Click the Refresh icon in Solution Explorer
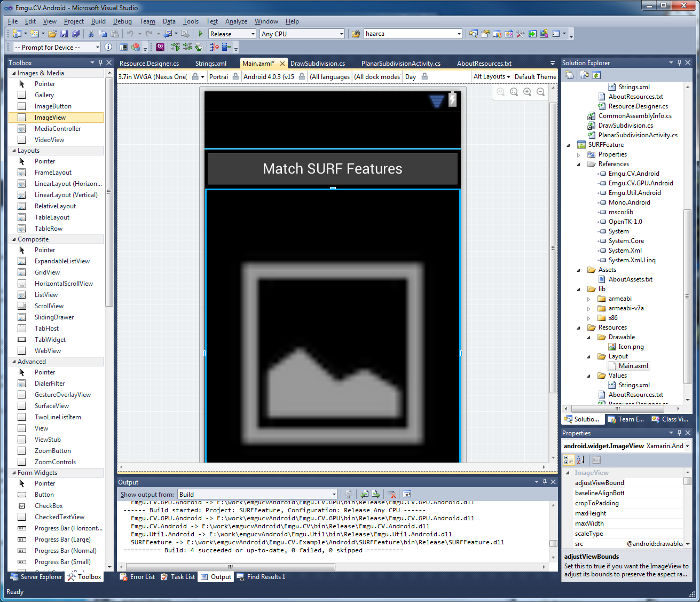 (596, 75)
